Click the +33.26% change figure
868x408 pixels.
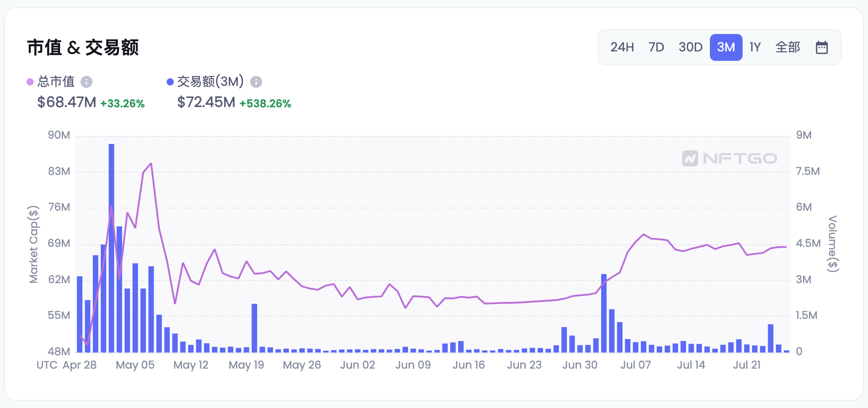[x=122, y=104]
